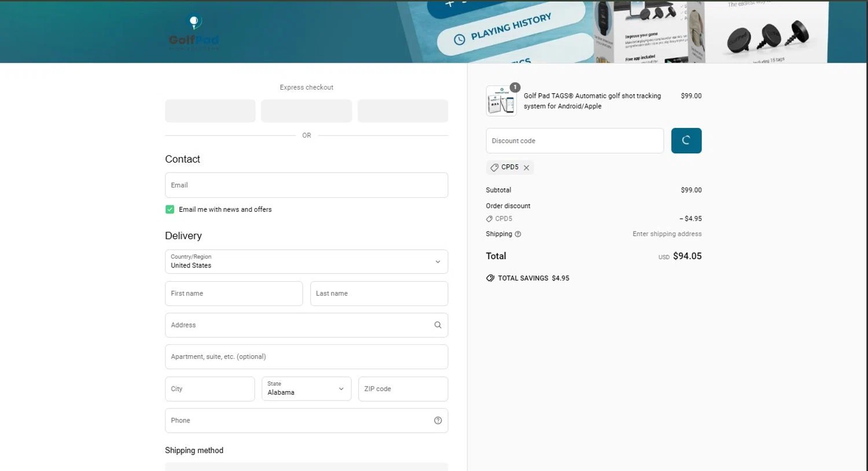Open the State dropdown showing Alabama
The width and height of the screenshot is (868, 471).
(306, 389)
